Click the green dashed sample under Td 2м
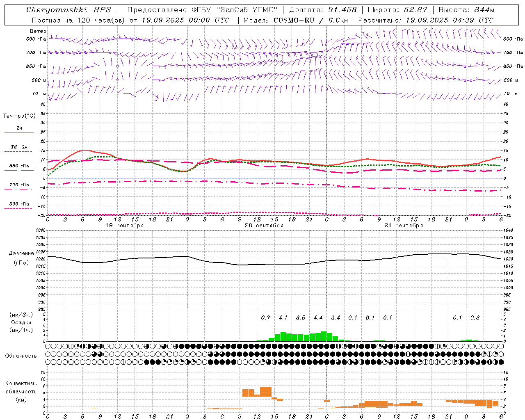525x420 pixels. point(18,152)
